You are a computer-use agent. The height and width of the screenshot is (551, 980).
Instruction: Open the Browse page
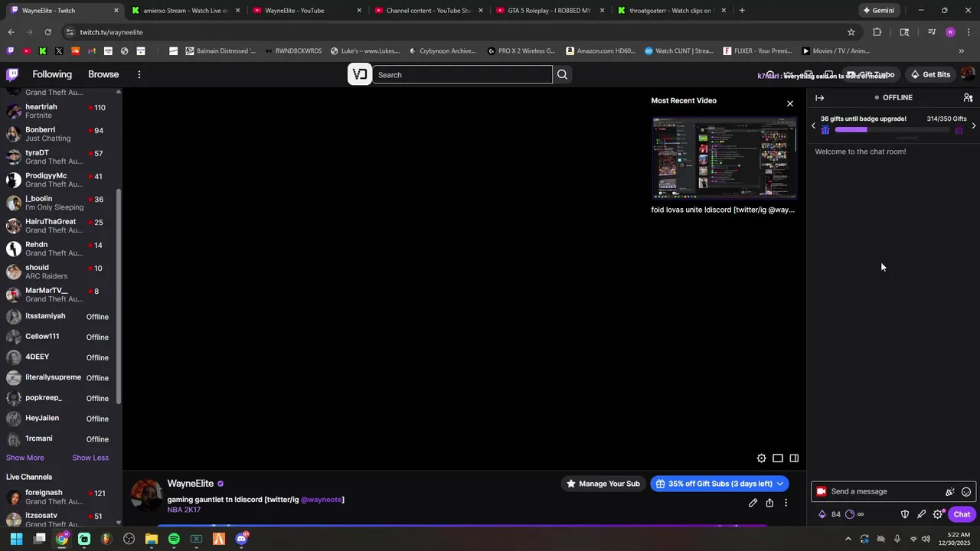point(103,74)
